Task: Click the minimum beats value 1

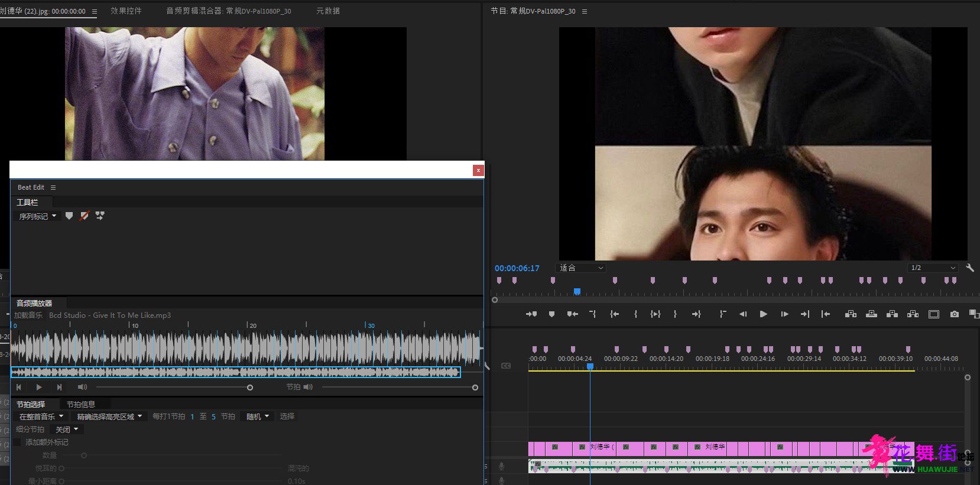Action: pyautogui.click(x=192, y=416)
